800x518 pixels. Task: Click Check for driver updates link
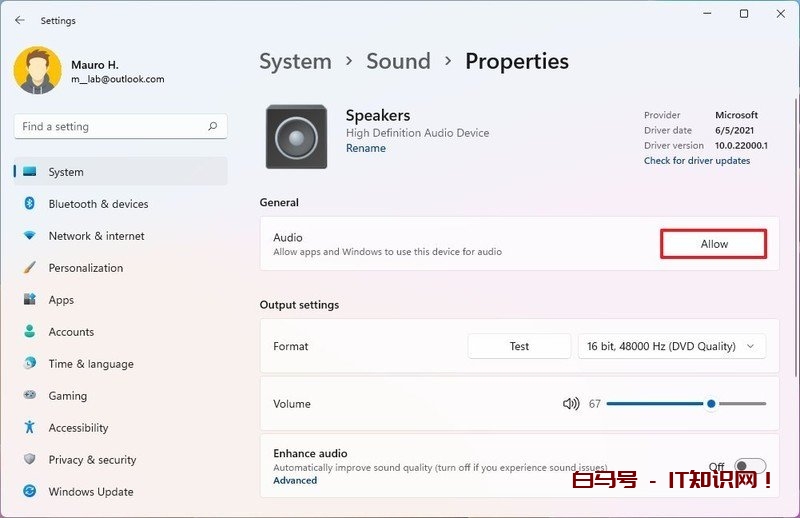coord(696,161)
